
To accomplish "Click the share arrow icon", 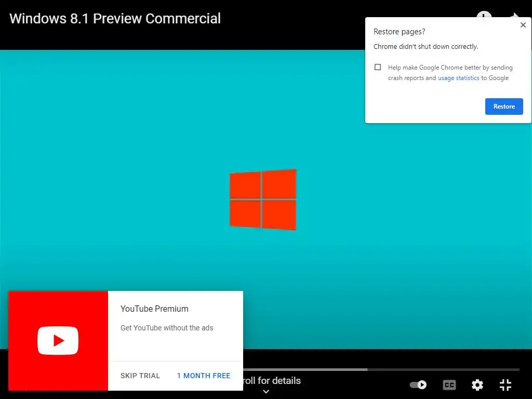I will [514, 15].
